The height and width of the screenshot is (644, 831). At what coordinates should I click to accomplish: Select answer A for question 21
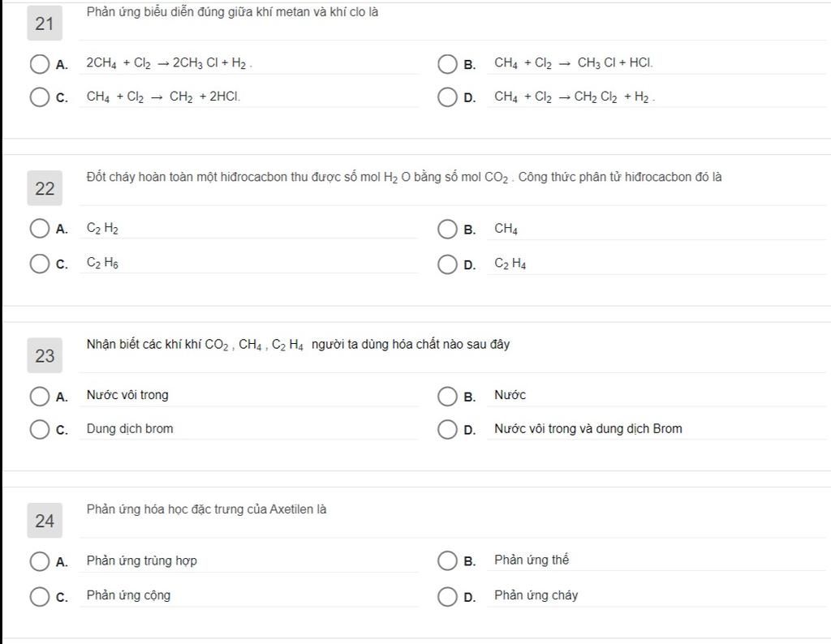[39, 64]
